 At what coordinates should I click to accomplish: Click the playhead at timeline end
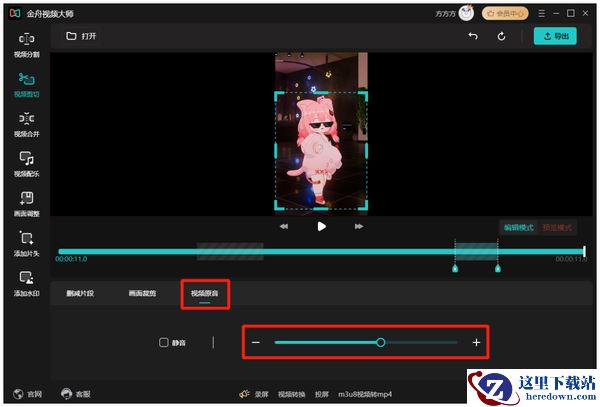pos(584,251)
